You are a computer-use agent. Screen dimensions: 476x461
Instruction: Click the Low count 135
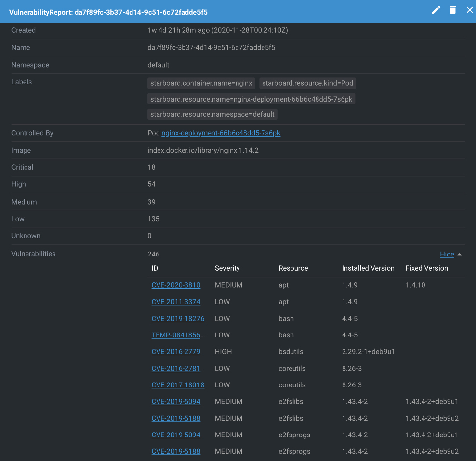coord(153,219)
